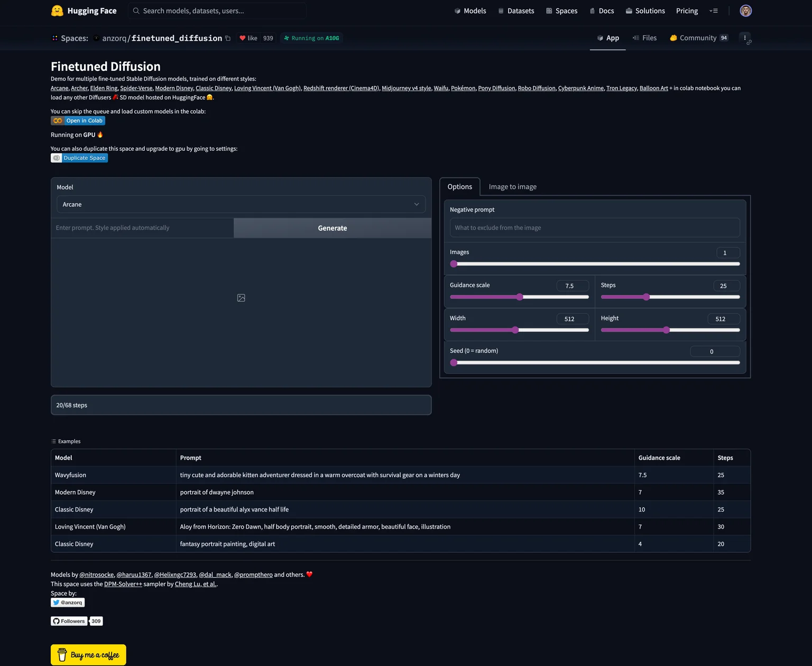The width and height of the screenshot is (812, 666).
Task: Click the Twitter @anzorq badge
Action: [68, 603]
